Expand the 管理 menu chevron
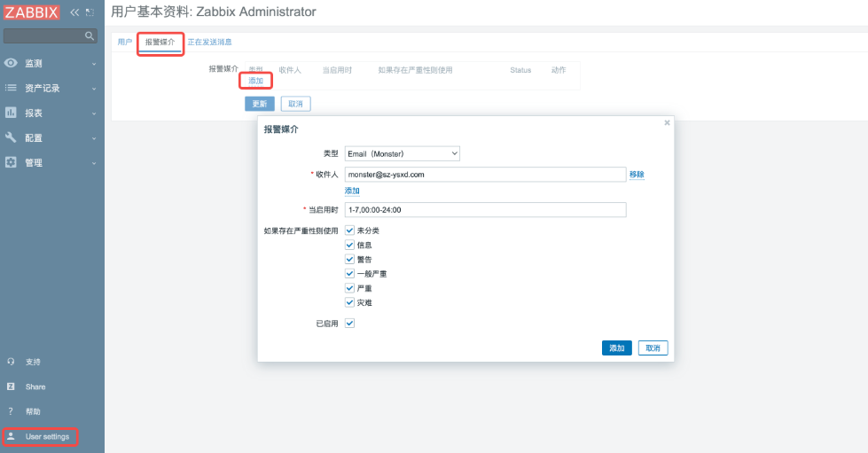The width and height of the screenshot is (868, 453). coord(94,163)
